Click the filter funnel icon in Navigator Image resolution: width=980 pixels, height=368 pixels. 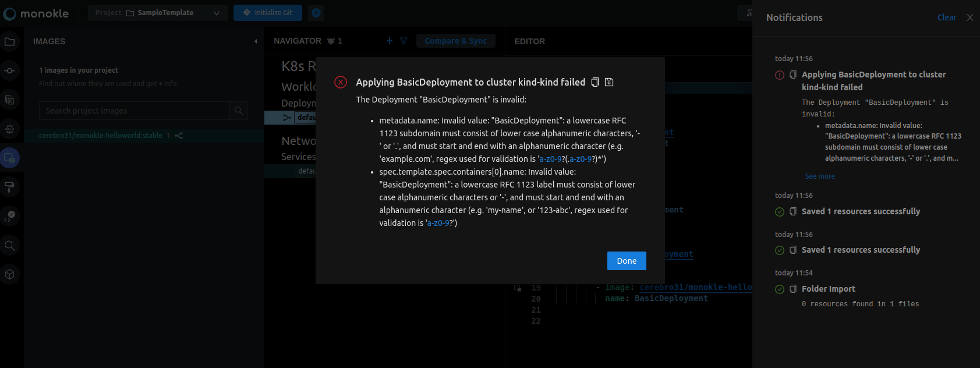click(x=404, y=41)
